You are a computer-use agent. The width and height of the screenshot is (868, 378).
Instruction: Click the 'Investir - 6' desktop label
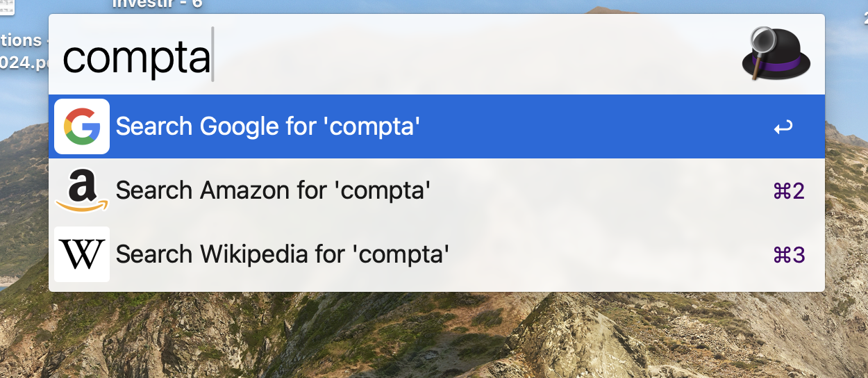(158, 4)
